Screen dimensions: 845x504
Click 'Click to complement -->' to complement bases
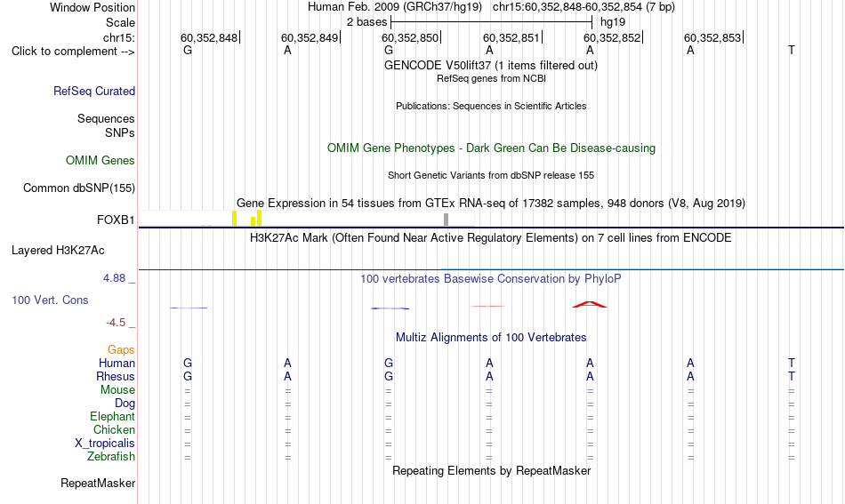pyautogui.click(x=73, y=52)
